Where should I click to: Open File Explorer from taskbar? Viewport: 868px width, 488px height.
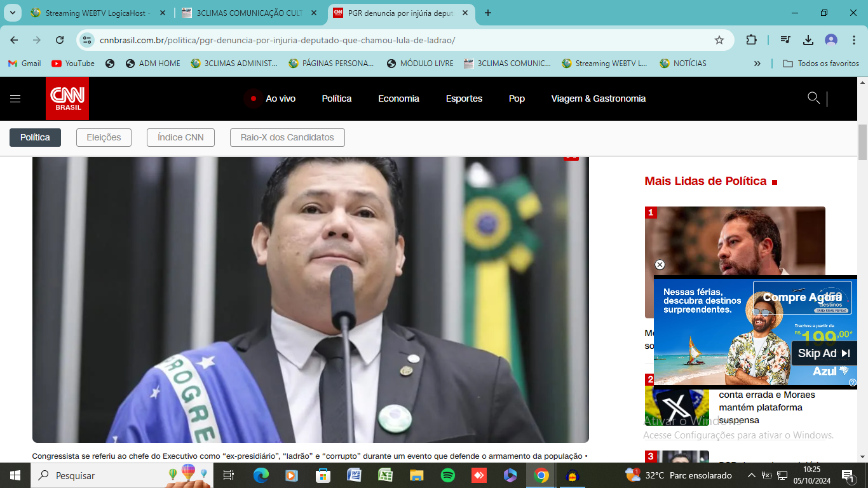click(x=416, y=475)
